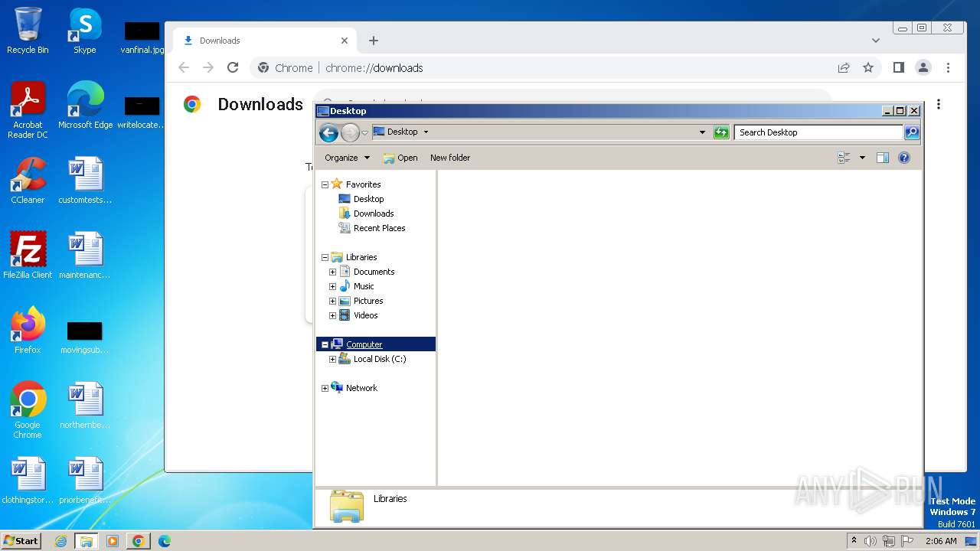Toggle the Explorer preview pane button
The height and width of the screenshot is (551, 980).
[x=883, y=158]
